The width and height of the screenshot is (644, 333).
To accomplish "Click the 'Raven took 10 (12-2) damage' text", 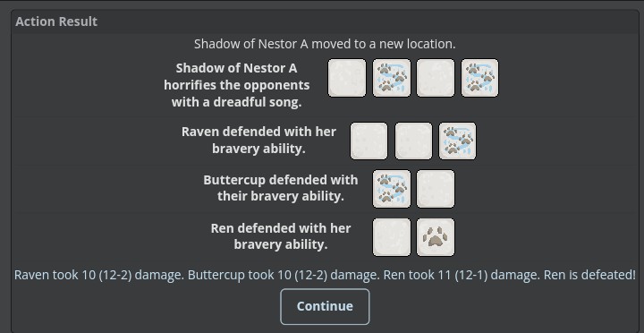I will (99, 275).
